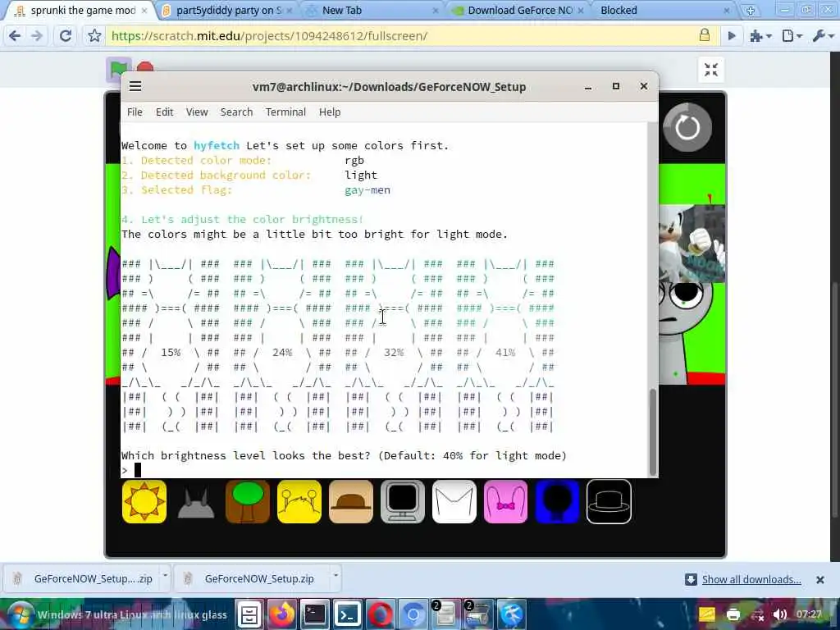Open the terminal Search menu
Image resolution: width=840 pixels, height=630 pixels.
(236, 112)
